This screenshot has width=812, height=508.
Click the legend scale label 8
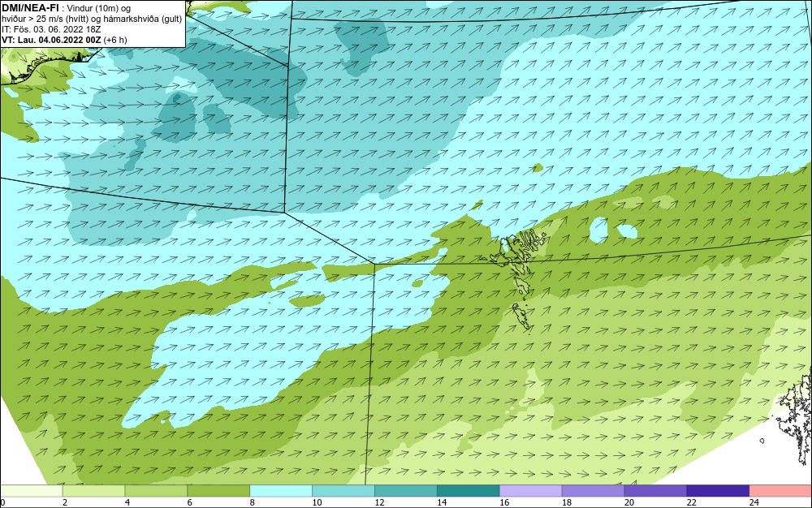[x=253, y=502]
